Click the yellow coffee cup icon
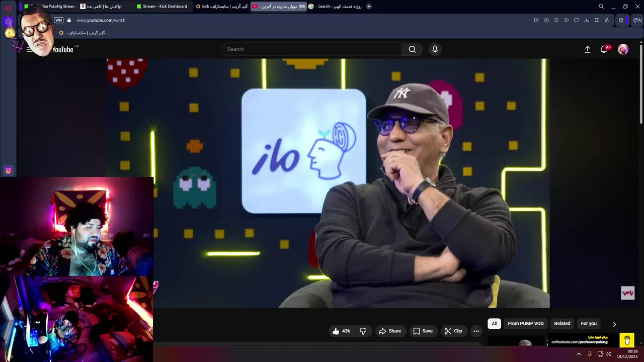The width and height of the screenshot is (644, 362). click(627, 340)
